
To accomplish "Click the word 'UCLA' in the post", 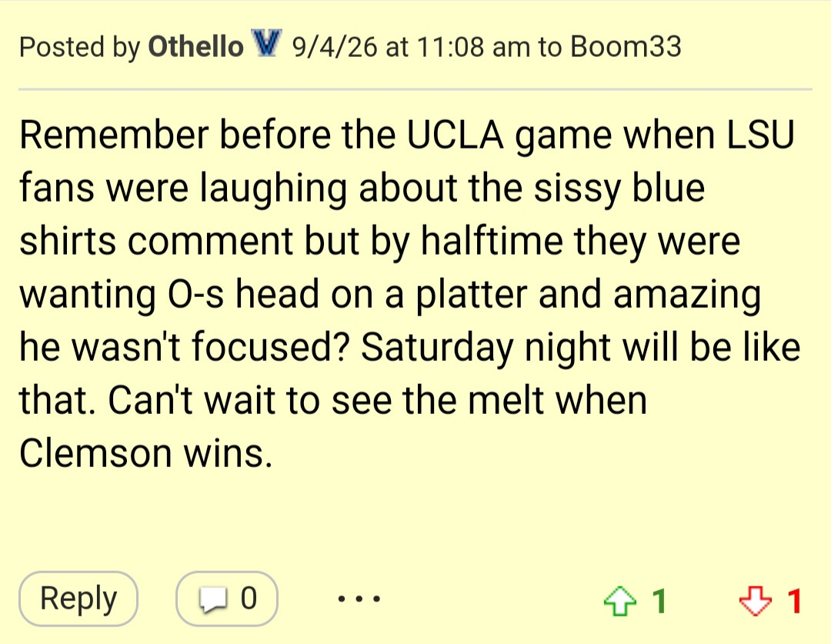I will [456, 135].
